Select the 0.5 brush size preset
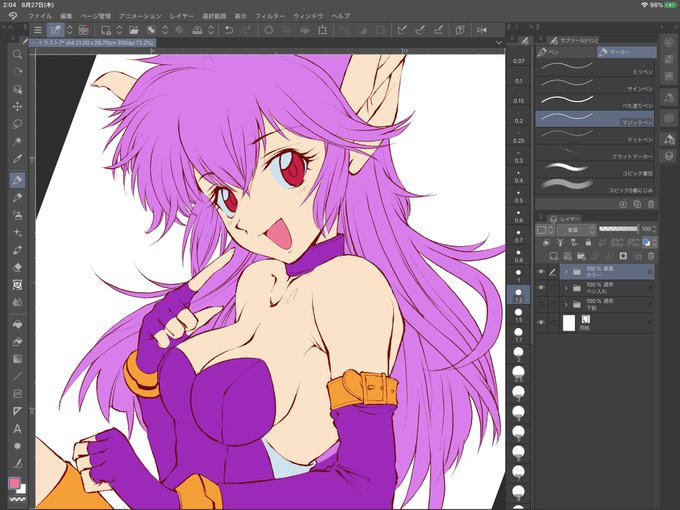This screenshot has height=510, width=680. (x=519, y=197)
